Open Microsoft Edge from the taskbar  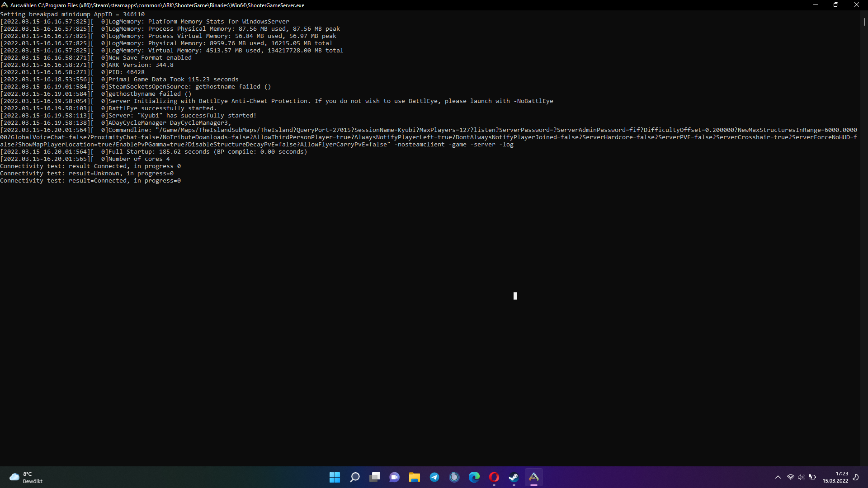[x=474, y=477]
